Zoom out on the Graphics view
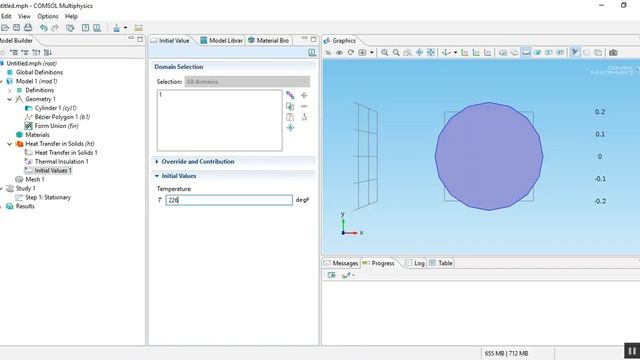640x360 pixels. (x=396, y=52)
